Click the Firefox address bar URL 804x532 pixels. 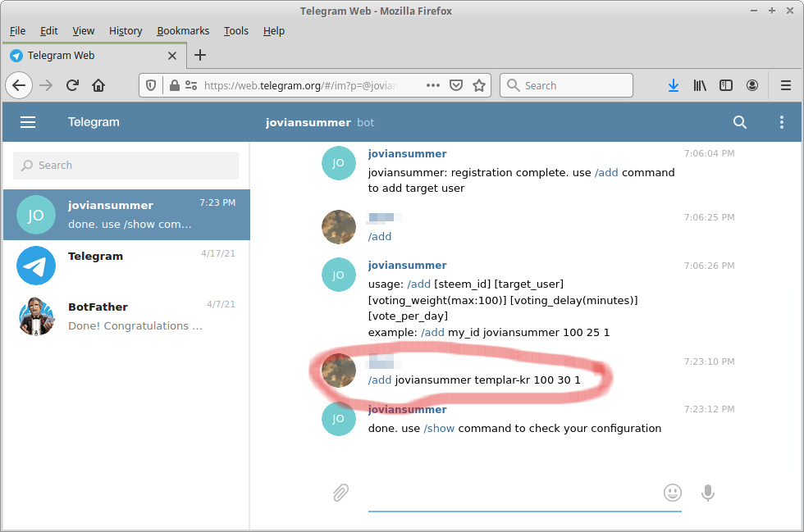tap(300, 85)
